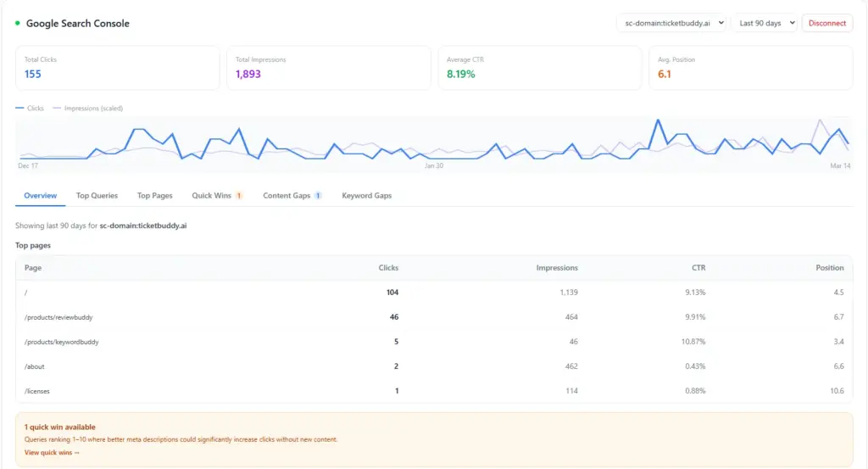
Task: Select the / root page row
Action: pyautogui.click(x=434, y=293)
